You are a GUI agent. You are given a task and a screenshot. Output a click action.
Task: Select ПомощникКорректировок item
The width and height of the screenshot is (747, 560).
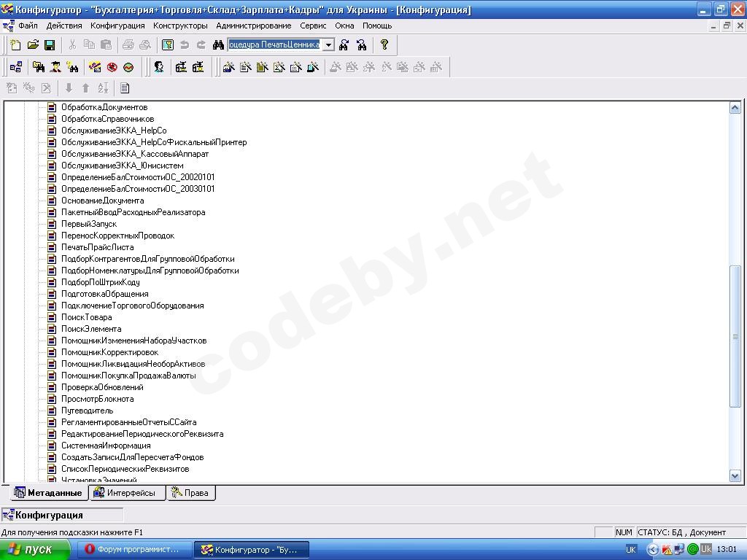click(x=110, y=352)
